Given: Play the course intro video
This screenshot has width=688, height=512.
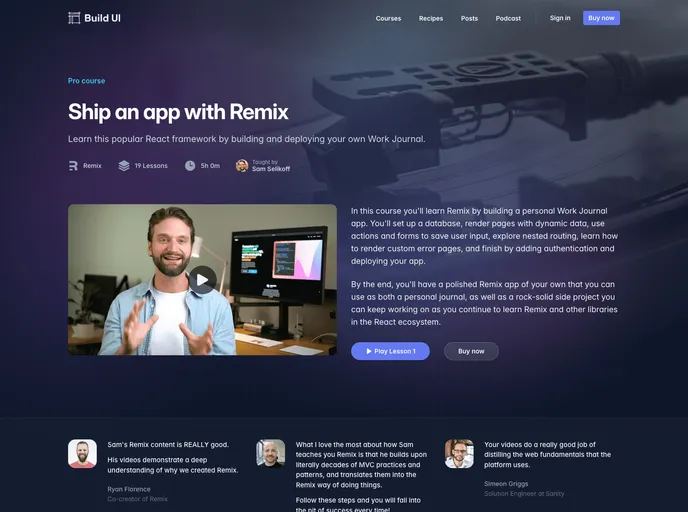Looking at the screenshot, I should coord(202,280).
